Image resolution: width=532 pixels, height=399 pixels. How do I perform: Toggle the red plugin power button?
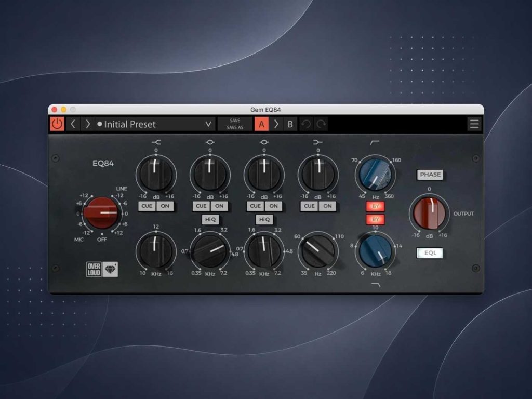(57, 124)
